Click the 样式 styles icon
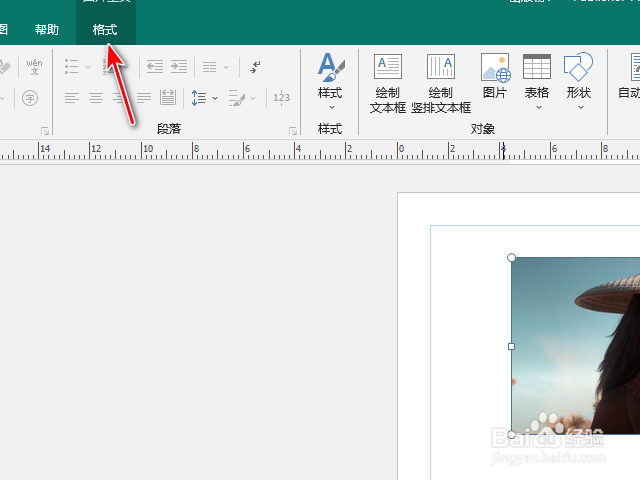Screen dimensions: 640x480 pos(331,67)
